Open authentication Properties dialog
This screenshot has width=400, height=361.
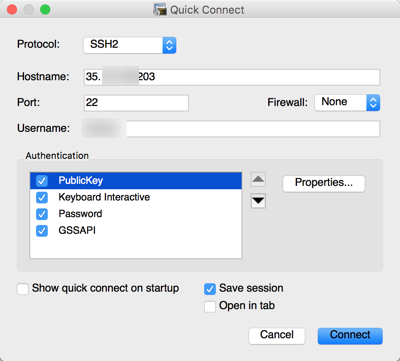[x=324, y=183]
